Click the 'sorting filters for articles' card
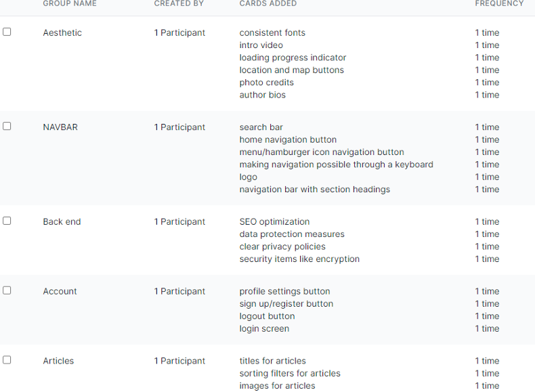Viewport: 535px width, 392px height. [290, 373]
